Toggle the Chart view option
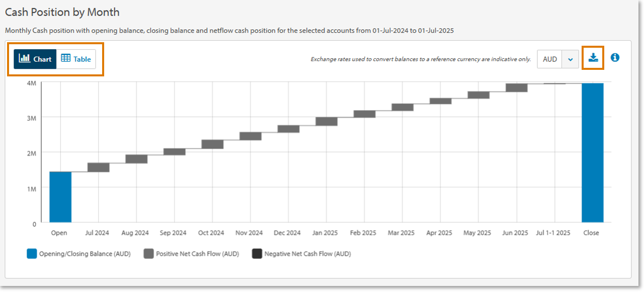644x292 pixels. click(x=35, y=58)
